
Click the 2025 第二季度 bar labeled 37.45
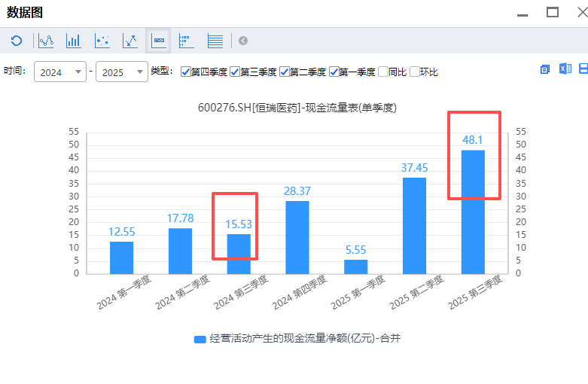414,226
